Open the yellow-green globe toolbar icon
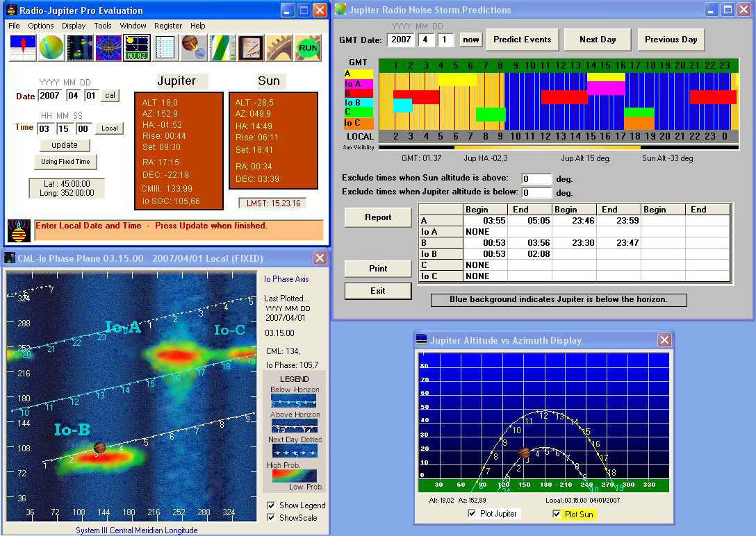Image resolution: width=756 pixels, height=536 pixels. [x=51, y=48]
